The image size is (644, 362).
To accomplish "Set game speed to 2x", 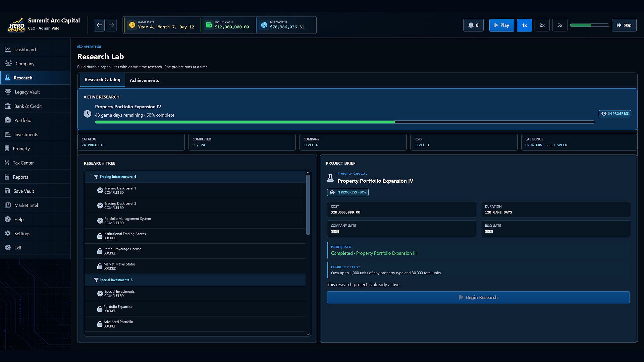I will click(542, 25).
